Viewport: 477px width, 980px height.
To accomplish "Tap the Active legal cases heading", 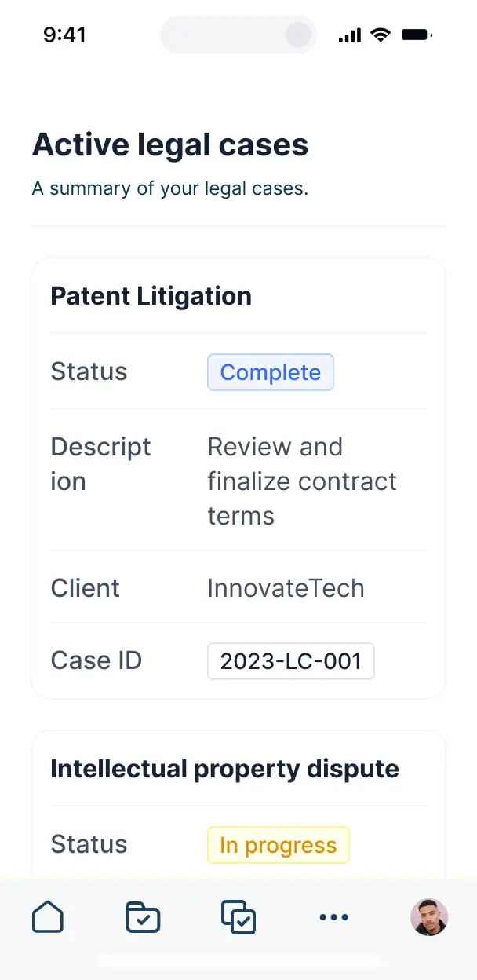I will (170, 144).
